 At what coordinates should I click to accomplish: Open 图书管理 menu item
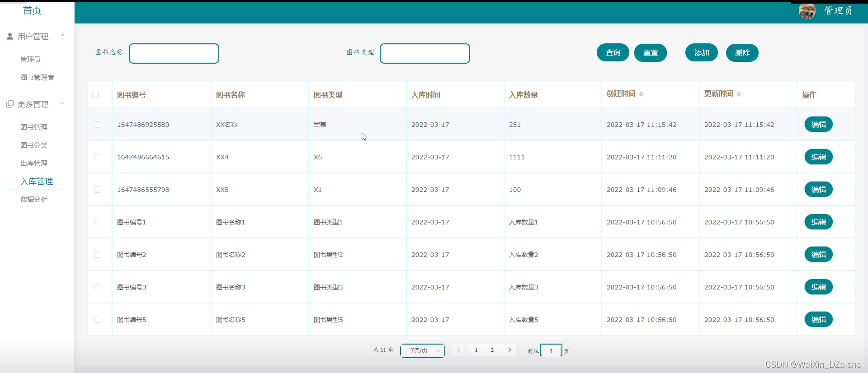34,127
